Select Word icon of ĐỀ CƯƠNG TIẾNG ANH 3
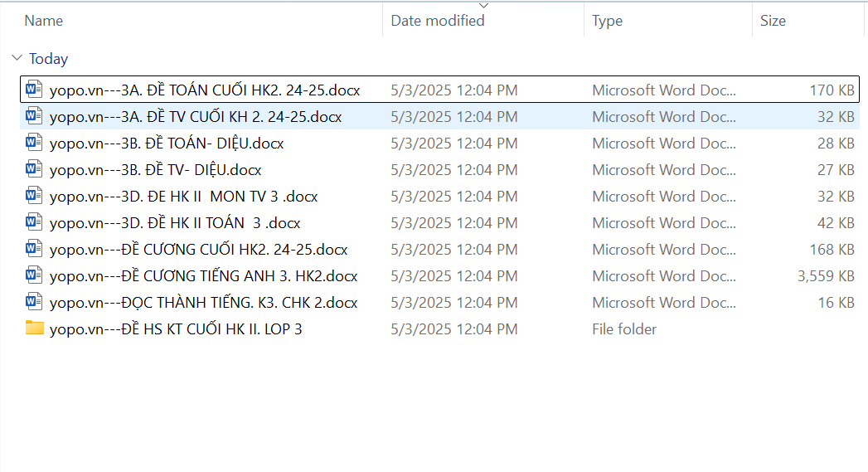868x472 pixels. (x=34, y=275)
